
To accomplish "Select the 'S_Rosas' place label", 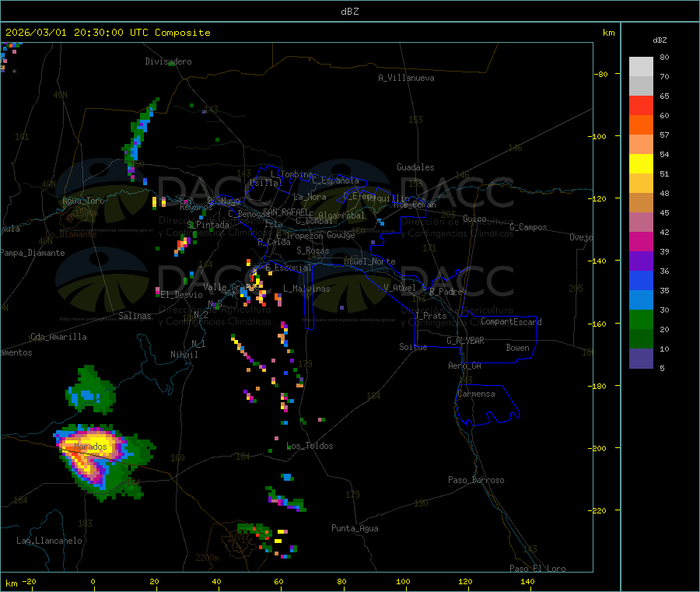I will point(313,250).
